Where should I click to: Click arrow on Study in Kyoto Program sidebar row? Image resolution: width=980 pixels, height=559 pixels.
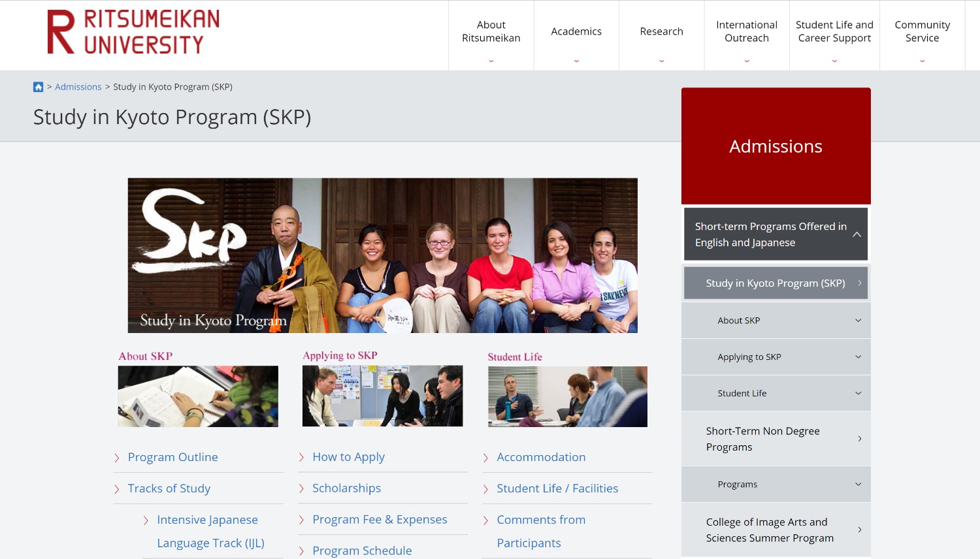(x=860, y=283)
